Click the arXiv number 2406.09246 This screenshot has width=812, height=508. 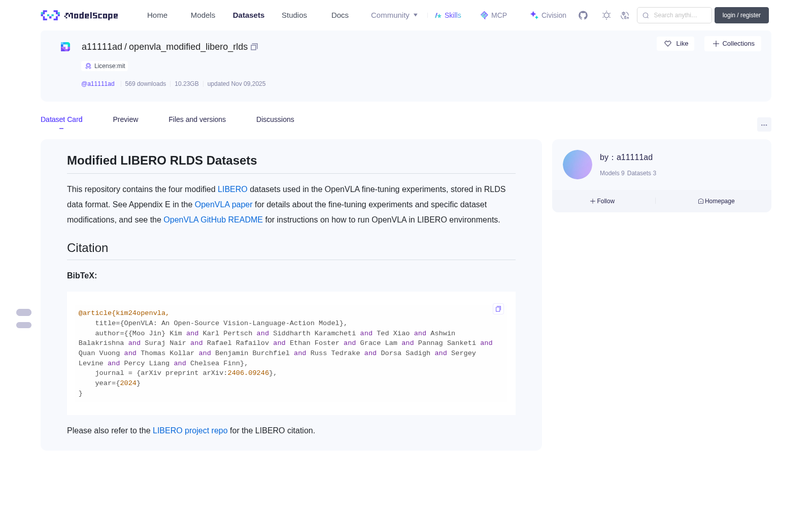[x=248, y=373]
